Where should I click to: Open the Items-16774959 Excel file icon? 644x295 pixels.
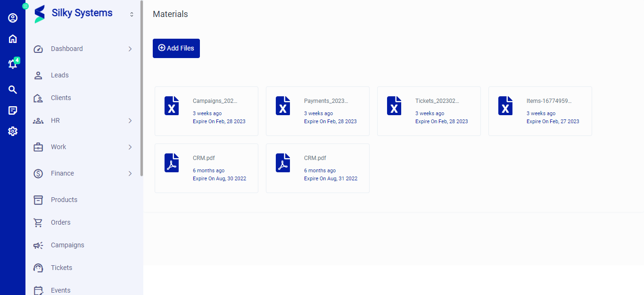505,106
